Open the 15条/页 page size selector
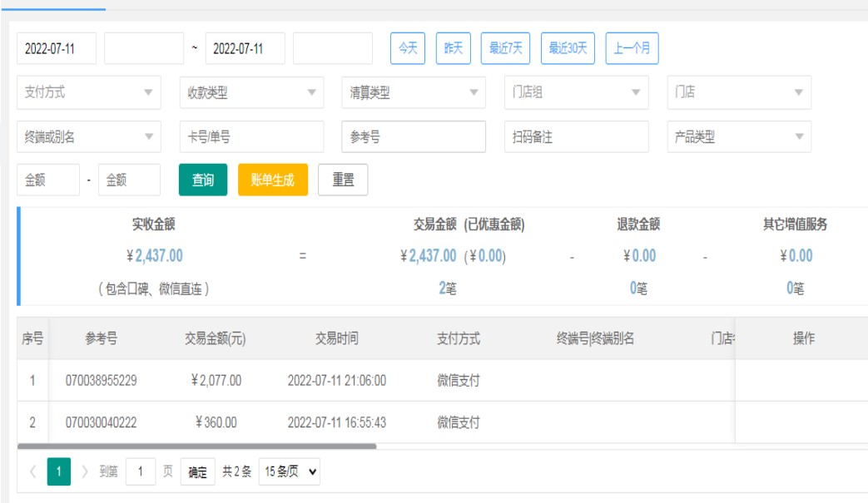This screenshot has width=868, height=503. point(289,472)
